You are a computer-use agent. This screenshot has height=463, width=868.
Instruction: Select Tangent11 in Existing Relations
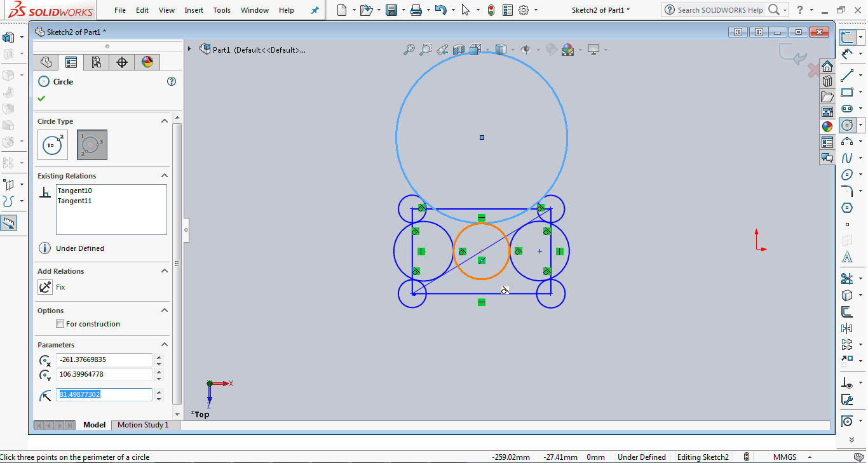point(74,201)
